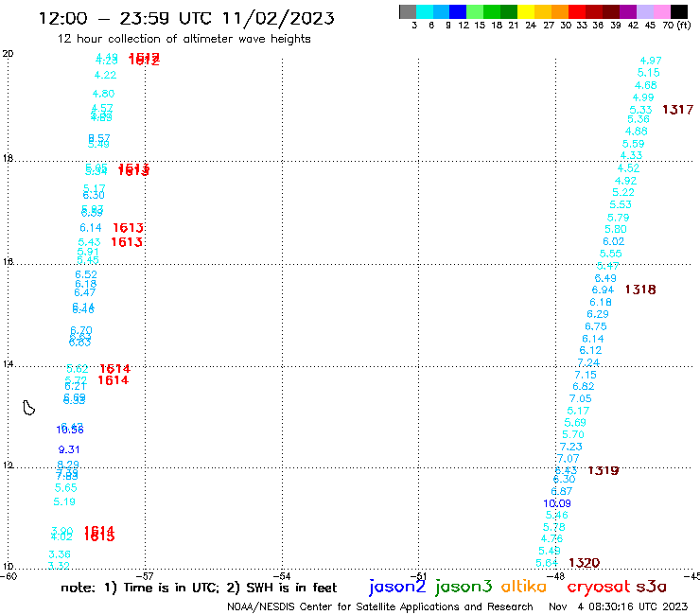Screen dimensions: 700x615
Task: Click the wave height value '6.52'
Action: tap(86, 274)
